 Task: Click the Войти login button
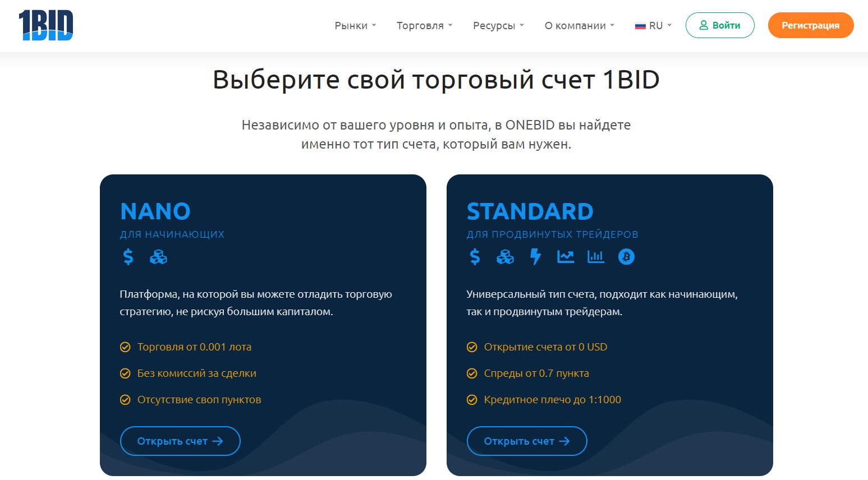(720, 25)
